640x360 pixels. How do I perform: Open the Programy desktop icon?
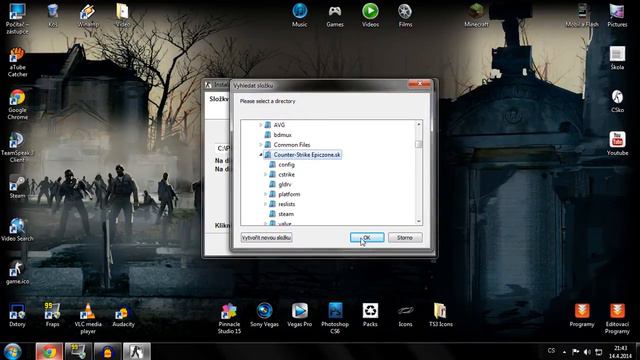582,315
